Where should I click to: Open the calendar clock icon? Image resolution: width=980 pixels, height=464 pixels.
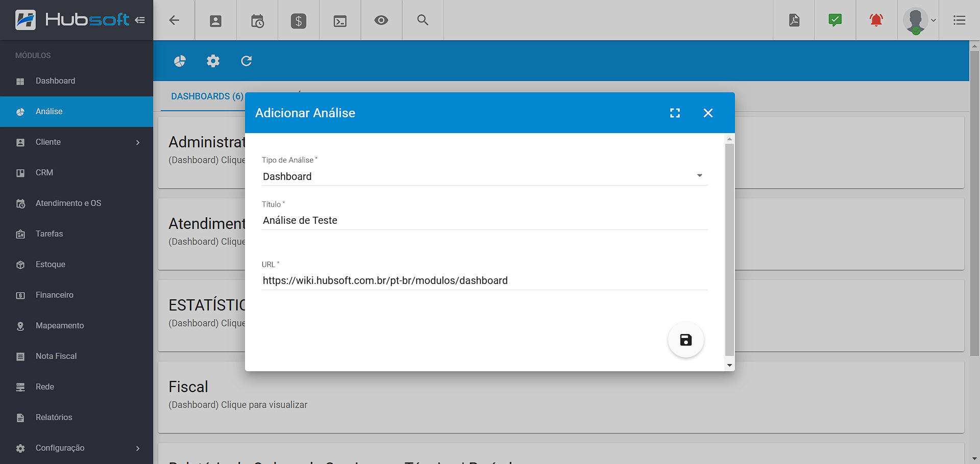[x=257, y=21]
